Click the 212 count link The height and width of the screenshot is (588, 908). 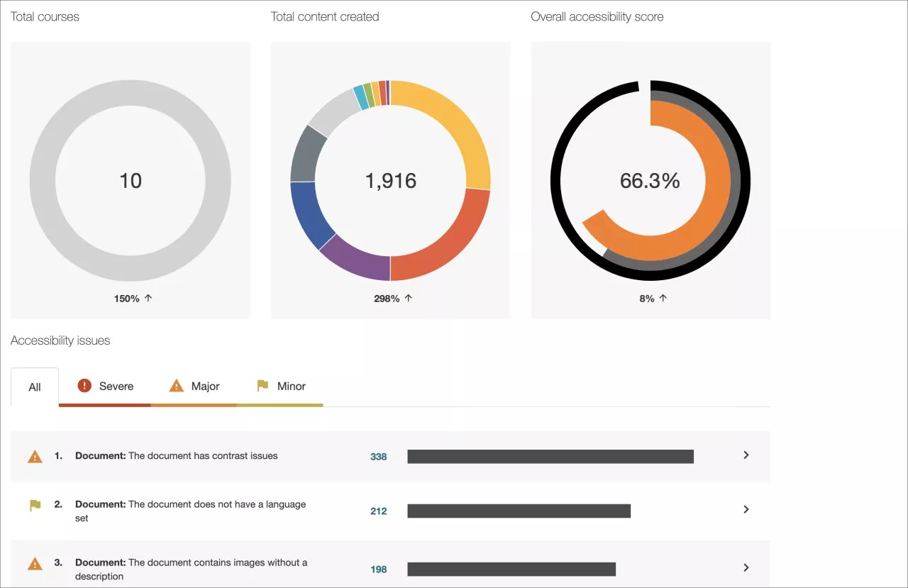coord(378,511)
